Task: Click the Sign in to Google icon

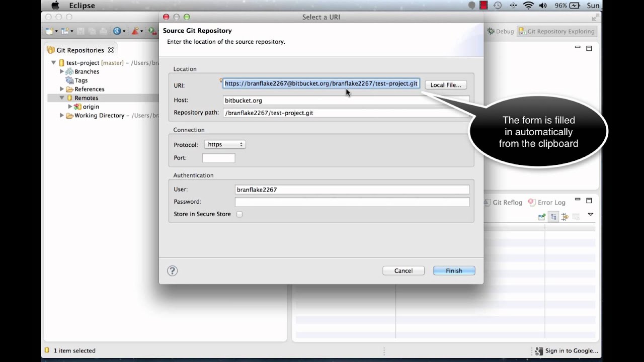Action: point(539,351)
